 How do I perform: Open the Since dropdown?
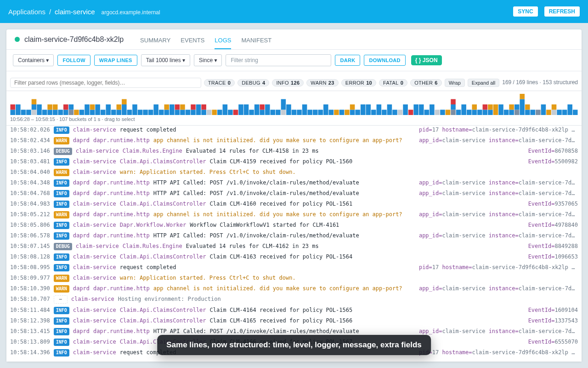click(x=208, y=60)
